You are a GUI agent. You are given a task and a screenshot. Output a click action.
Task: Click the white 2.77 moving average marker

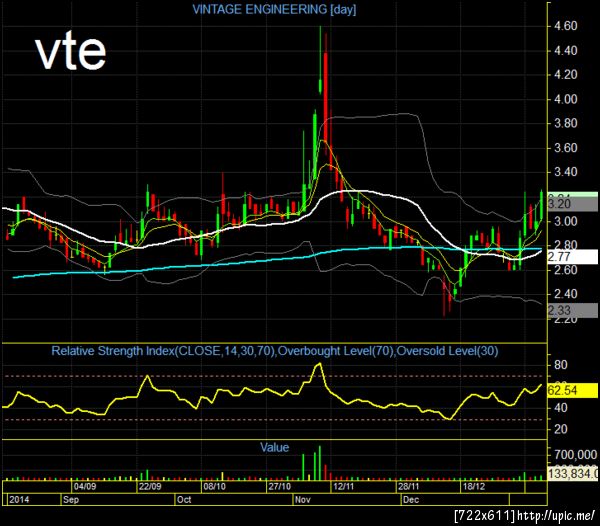pos(572,257)
